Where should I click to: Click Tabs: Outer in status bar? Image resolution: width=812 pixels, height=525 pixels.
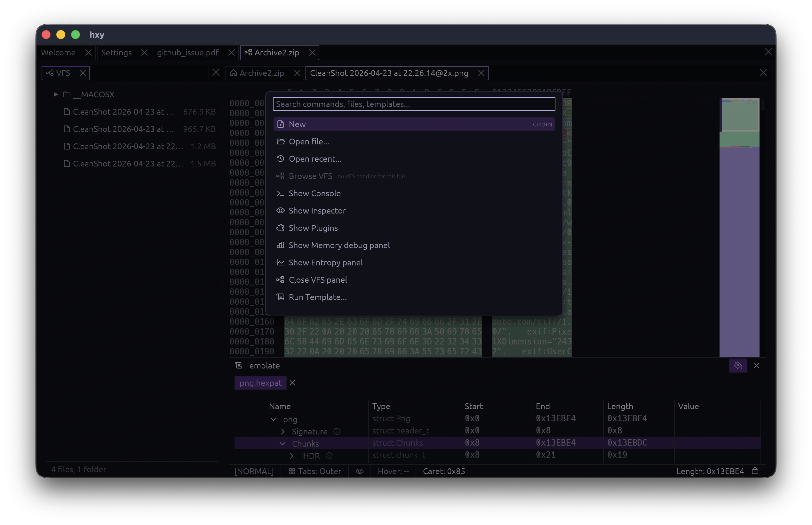[315, 471]
